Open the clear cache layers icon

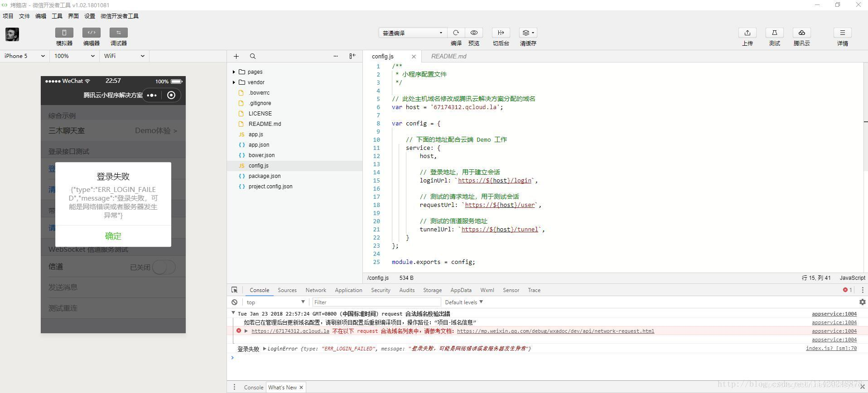(x=528, y=33)
